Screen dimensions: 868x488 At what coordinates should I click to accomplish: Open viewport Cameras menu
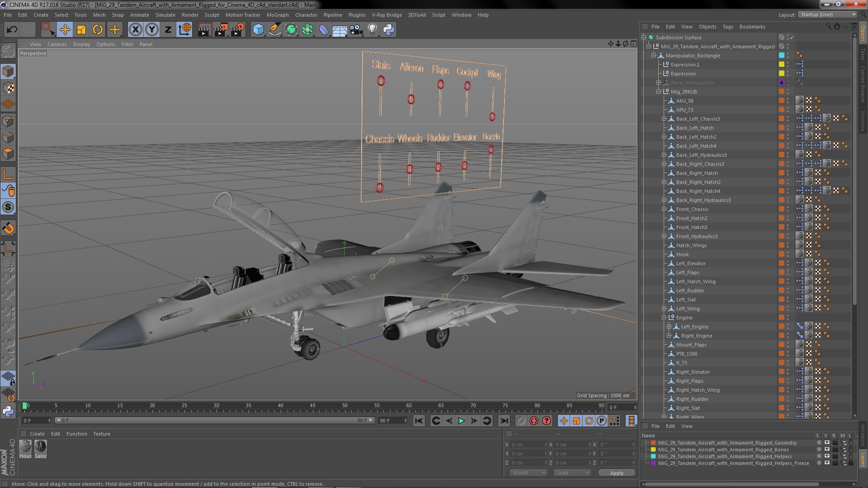57,44
